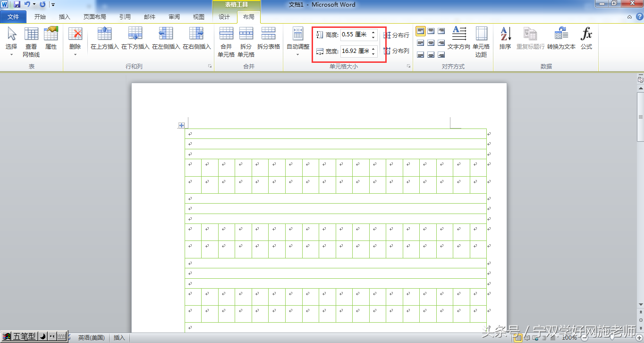Toggle 查看网格线 (View Gridlines)

pos(31,42)
